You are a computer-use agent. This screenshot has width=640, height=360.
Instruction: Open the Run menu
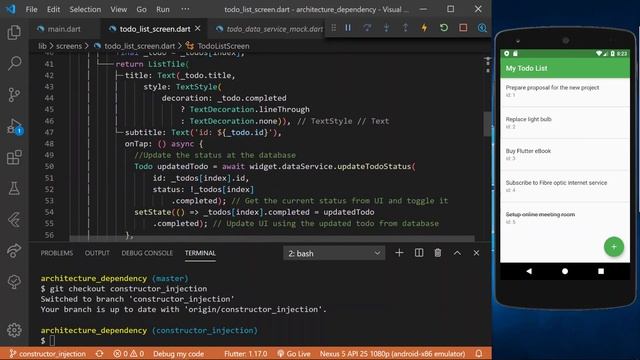point(162,9)
